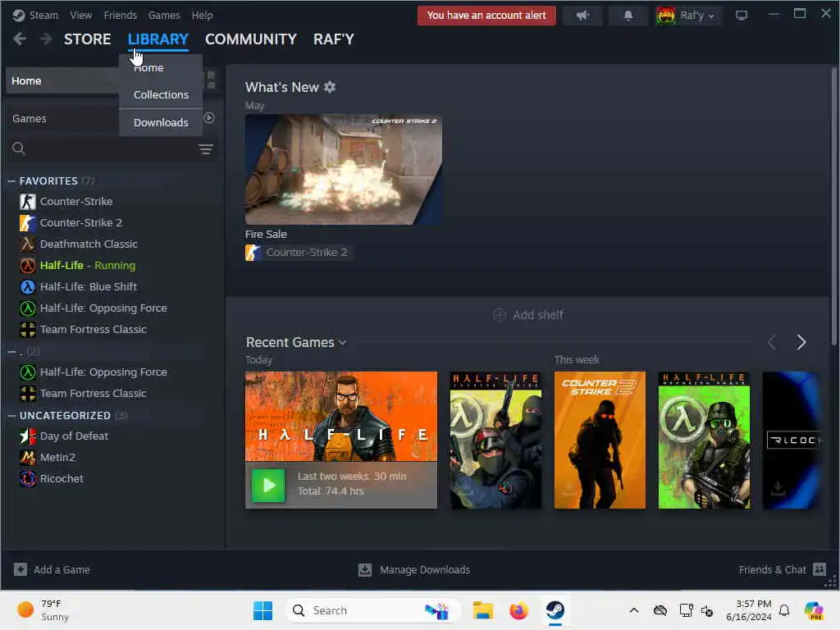Show hidden system tray icons

[634, 610]
